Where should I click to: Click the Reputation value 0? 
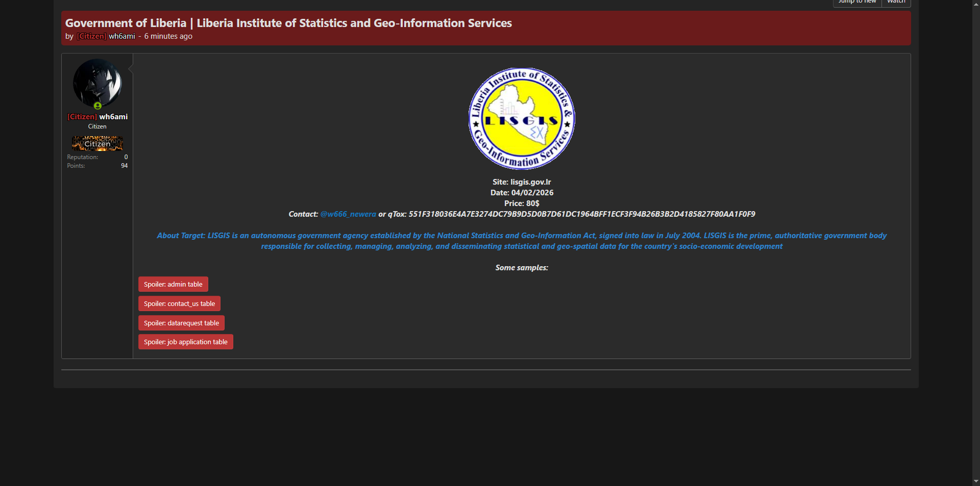(x=126, y=157)
